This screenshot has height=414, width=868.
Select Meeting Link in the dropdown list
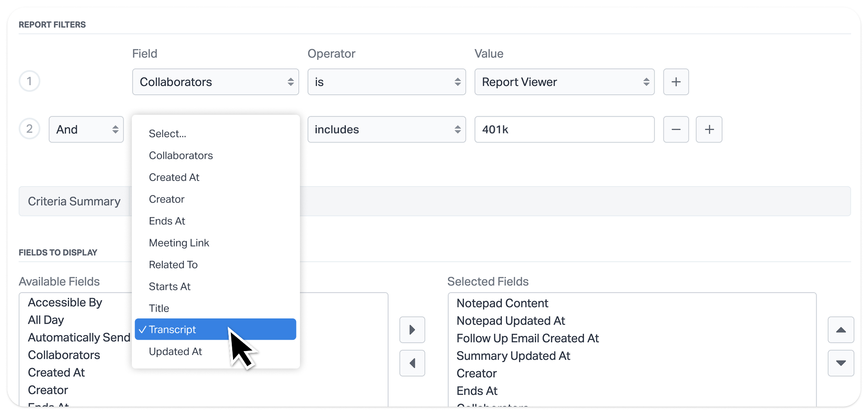179,243
